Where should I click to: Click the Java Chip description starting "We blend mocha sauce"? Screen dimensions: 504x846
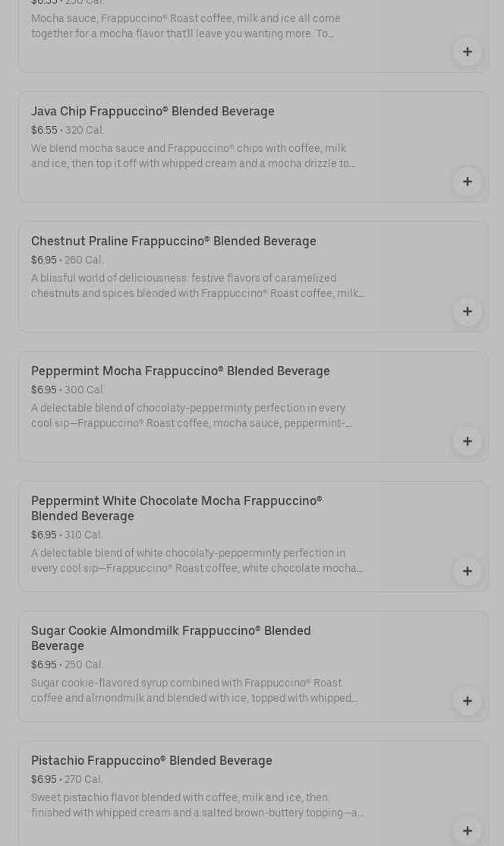193,156
